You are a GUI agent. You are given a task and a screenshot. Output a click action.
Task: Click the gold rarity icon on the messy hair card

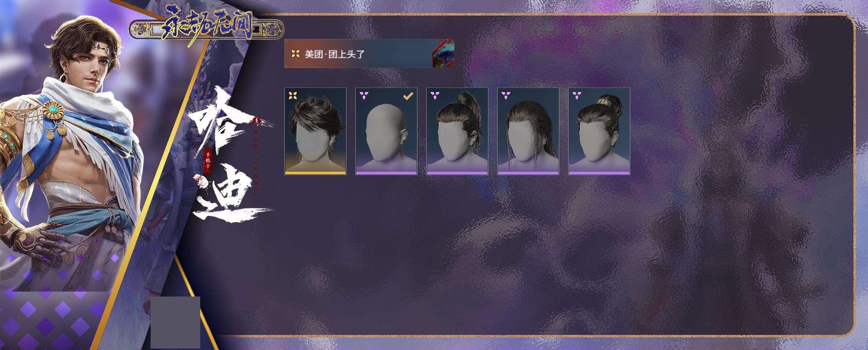(x=293, y=95)
